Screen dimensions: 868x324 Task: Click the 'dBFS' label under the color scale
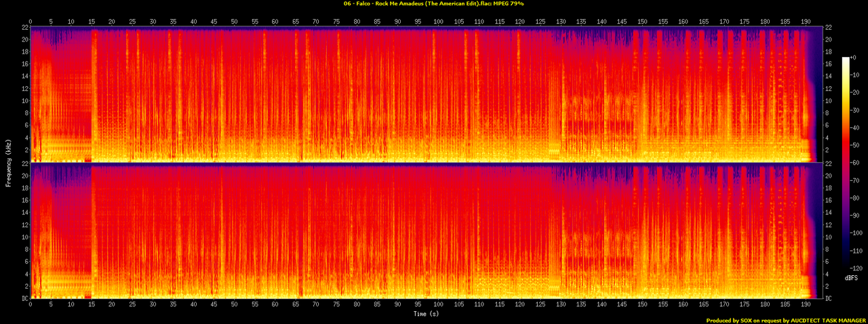(x=852, y=279)
